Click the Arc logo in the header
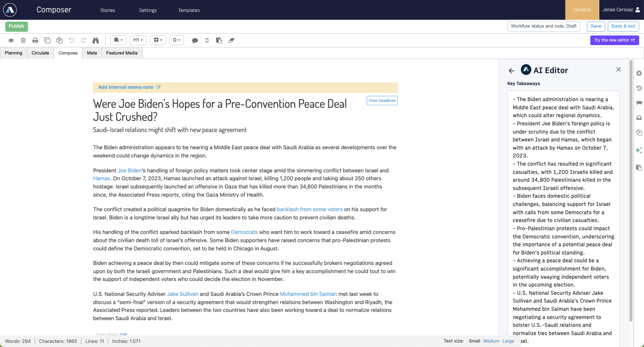Screen dimensions: 644x347 coord(10,10)
